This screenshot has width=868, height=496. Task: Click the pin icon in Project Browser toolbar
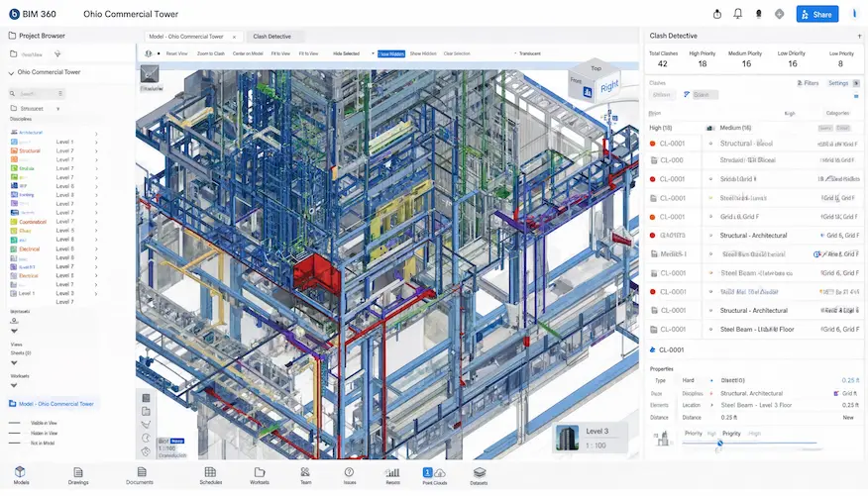pos(57,53)
